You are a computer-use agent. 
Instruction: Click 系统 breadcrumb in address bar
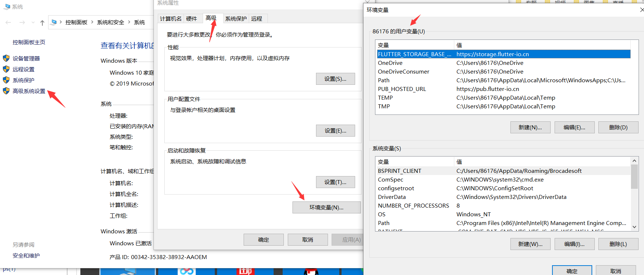[139, 22]
